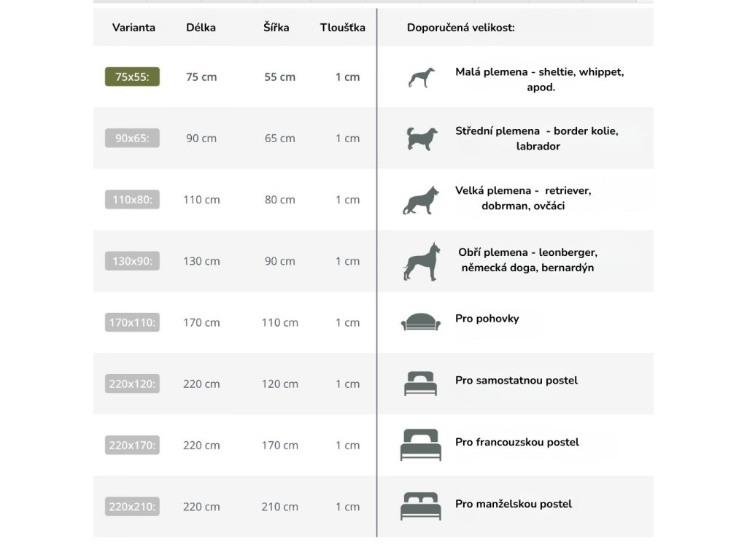Click the Tloušťka column header
The height and width of the screenshot is (560, 747).
click(342, 28)
